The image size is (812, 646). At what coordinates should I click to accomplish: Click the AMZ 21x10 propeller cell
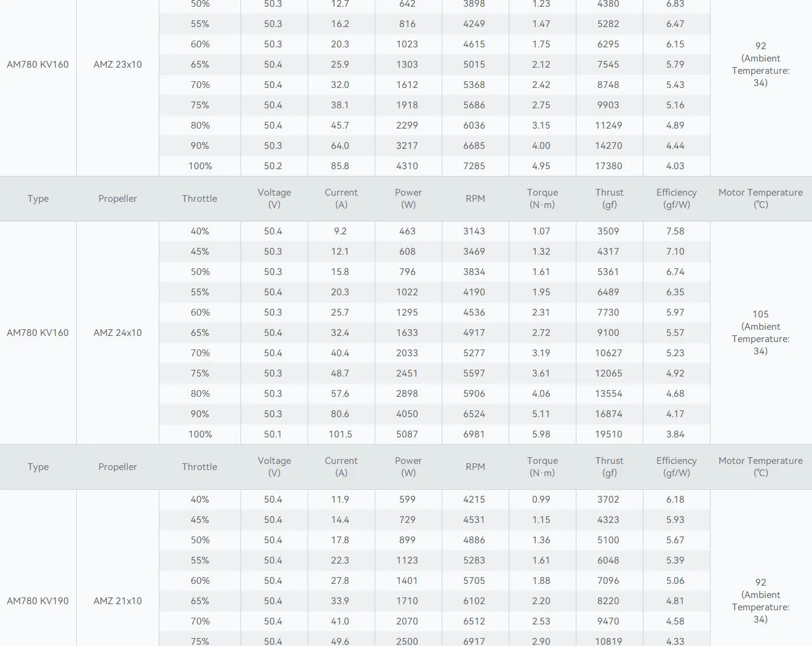pos(117,600)
